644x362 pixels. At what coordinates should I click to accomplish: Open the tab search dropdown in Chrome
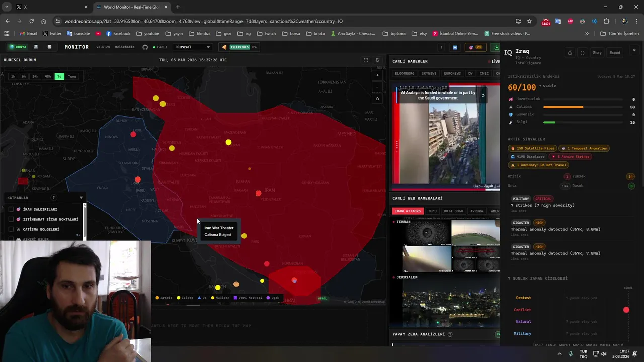tap(7, 7)
